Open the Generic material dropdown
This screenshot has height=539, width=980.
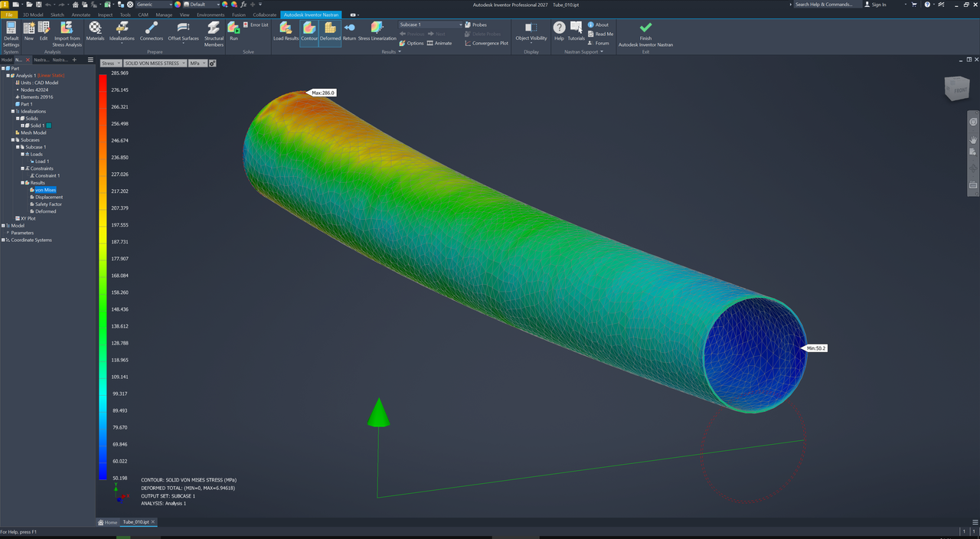[154, 5]
